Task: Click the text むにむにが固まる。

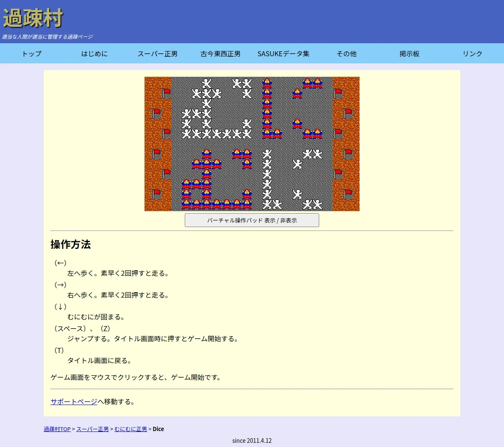Action: click(96, 317)
